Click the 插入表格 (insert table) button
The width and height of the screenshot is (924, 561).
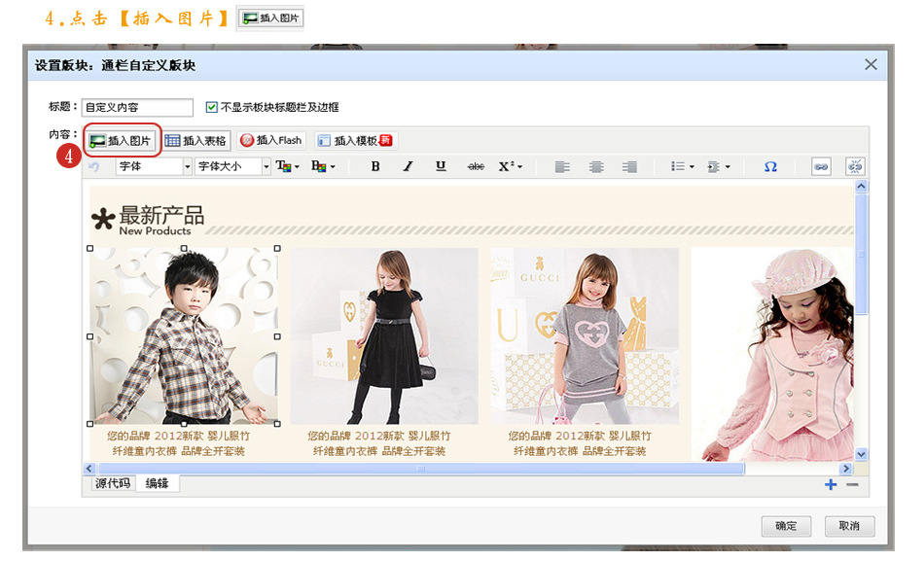pos(195,141)
